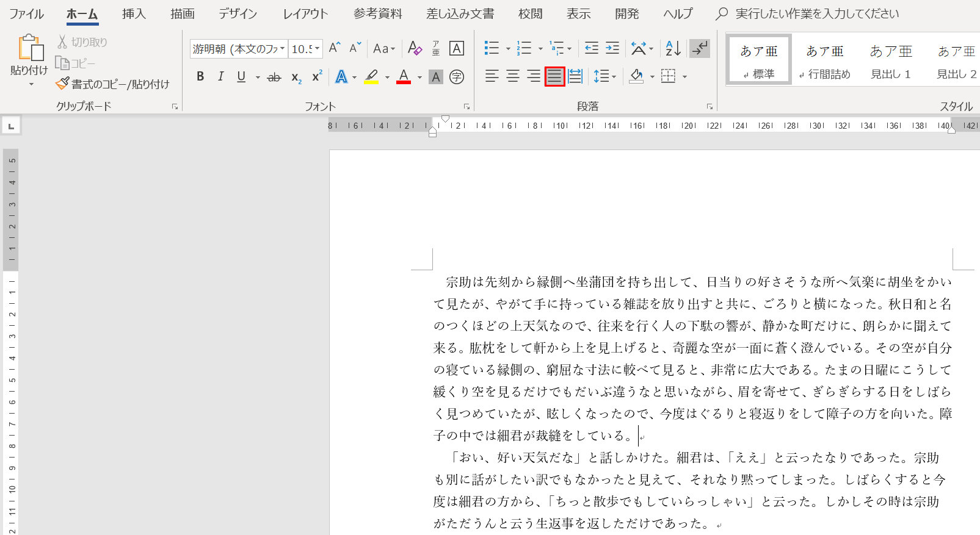Image resolution: width=980 pixels, height=535 pixels.
Task: Clear all formatting with the eraser A icon
Action: 415,48
